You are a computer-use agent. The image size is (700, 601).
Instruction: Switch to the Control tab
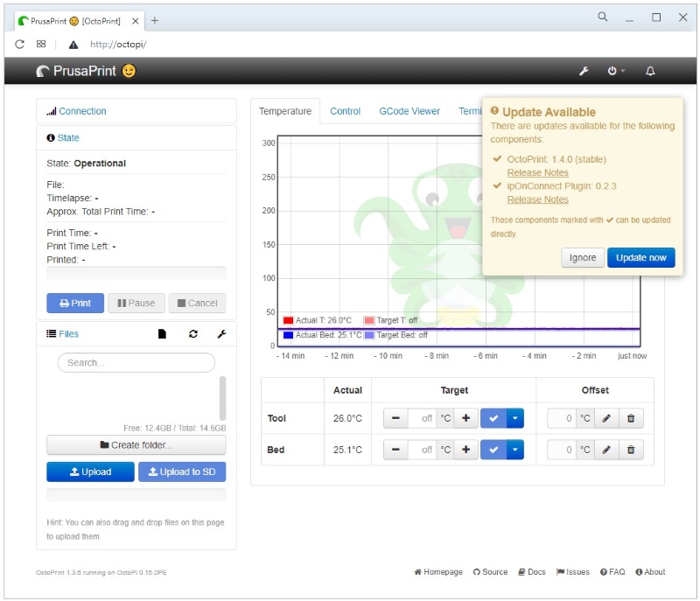[x=345, y=111]
